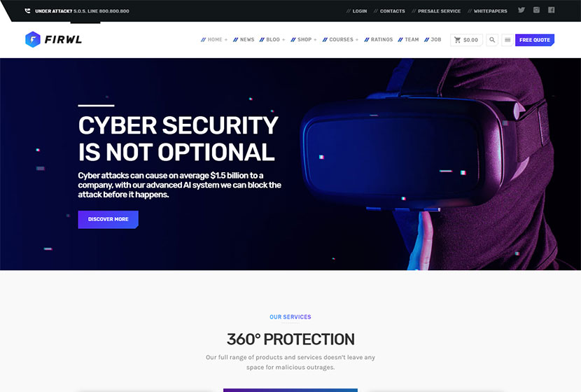Click the Discover More button
The image size is (581, 392).
click(108, 219)
